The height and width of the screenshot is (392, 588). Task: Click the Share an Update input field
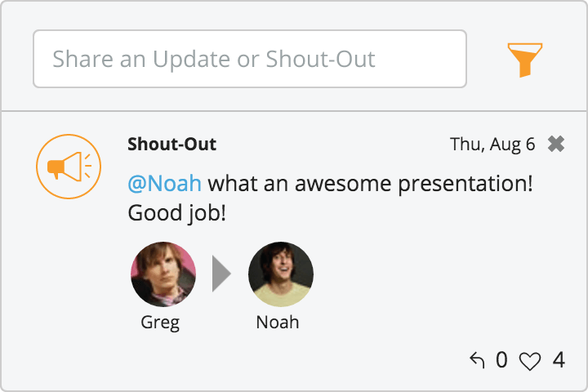[x=249, y=59]
